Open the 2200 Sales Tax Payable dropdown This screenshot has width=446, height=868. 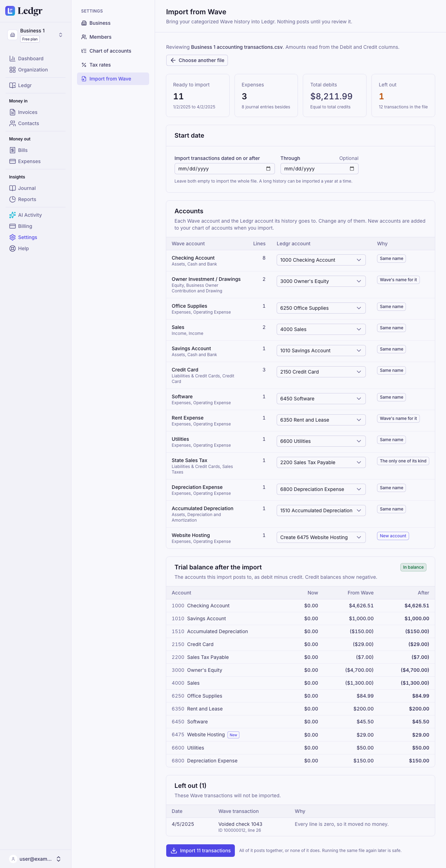click(x=321, y=462)
